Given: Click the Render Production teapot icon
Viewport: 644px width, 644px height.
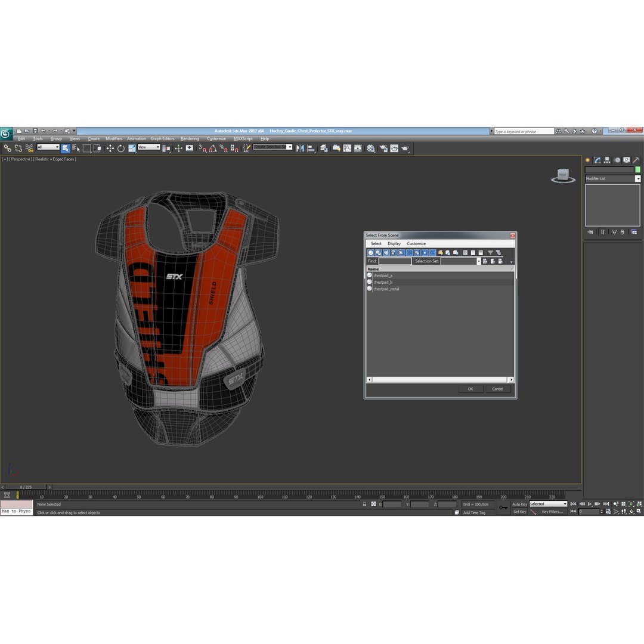Looking at the screenshot, I should tap(405, 148).
